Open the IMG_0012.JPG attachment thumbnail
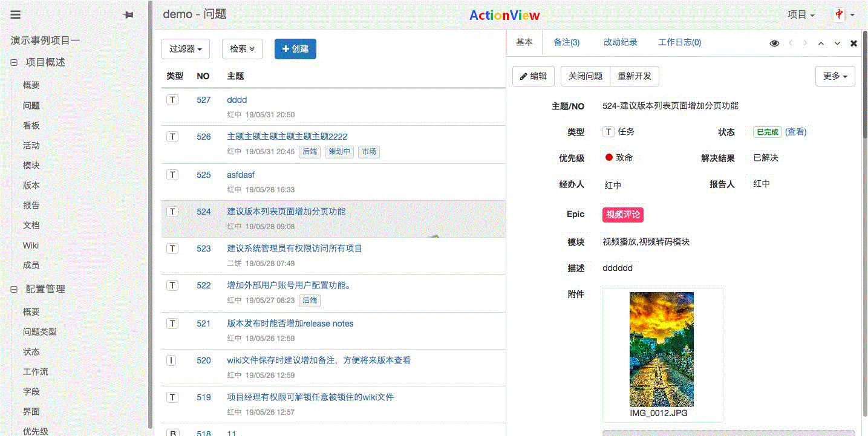This screenshot has height=436, width=868. tap(661, 350)
